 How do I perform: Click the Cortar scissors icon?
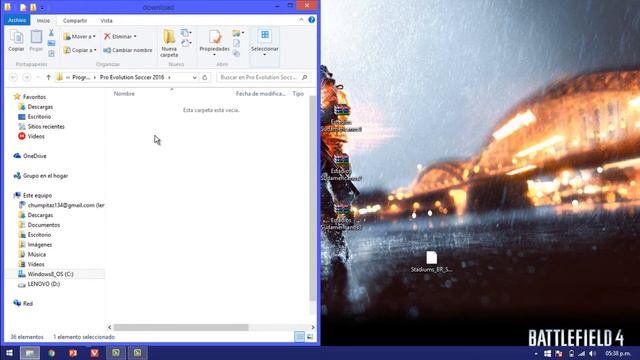tap(51, 33)
